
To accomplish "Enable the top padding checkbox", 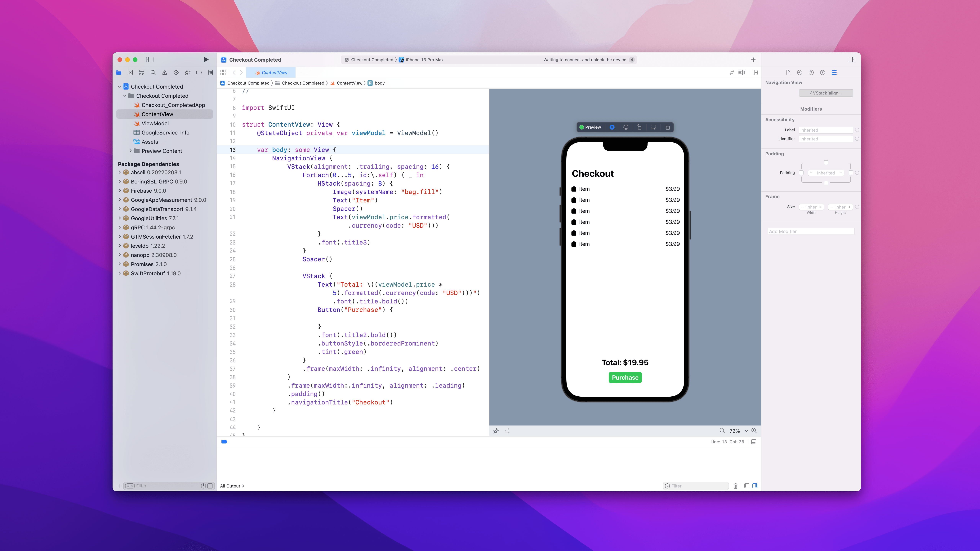I will click(826, 163).
